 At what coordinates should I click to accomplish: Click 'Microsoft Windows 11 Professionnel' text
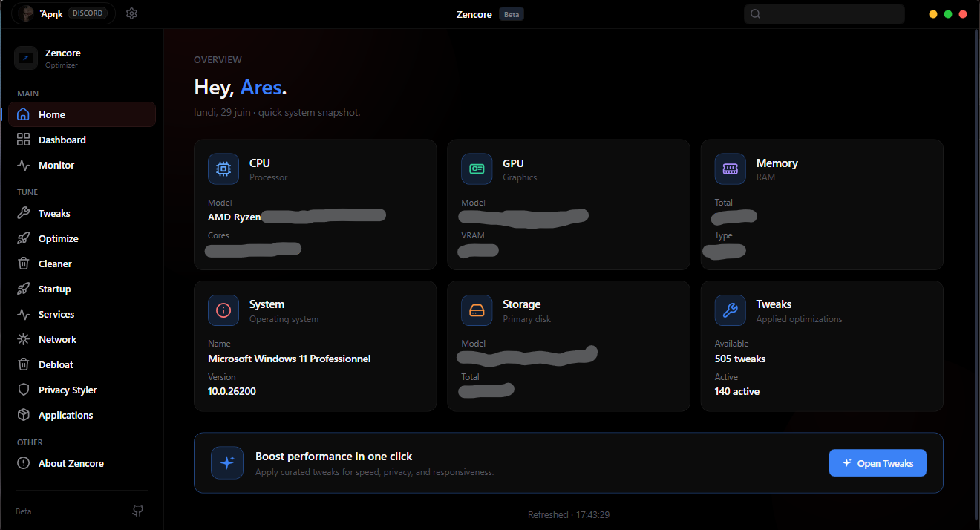point(290,359)
